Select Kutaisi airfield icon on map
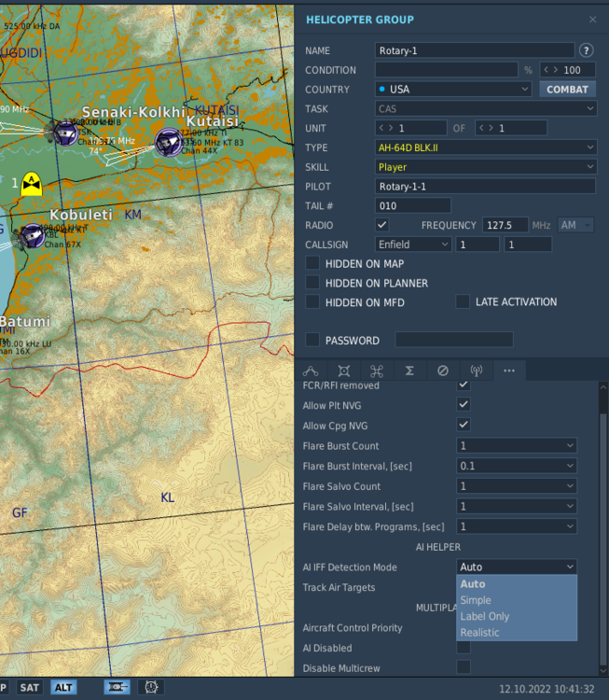The height and width of the screenshot is (700, 609). click(168, 142)
